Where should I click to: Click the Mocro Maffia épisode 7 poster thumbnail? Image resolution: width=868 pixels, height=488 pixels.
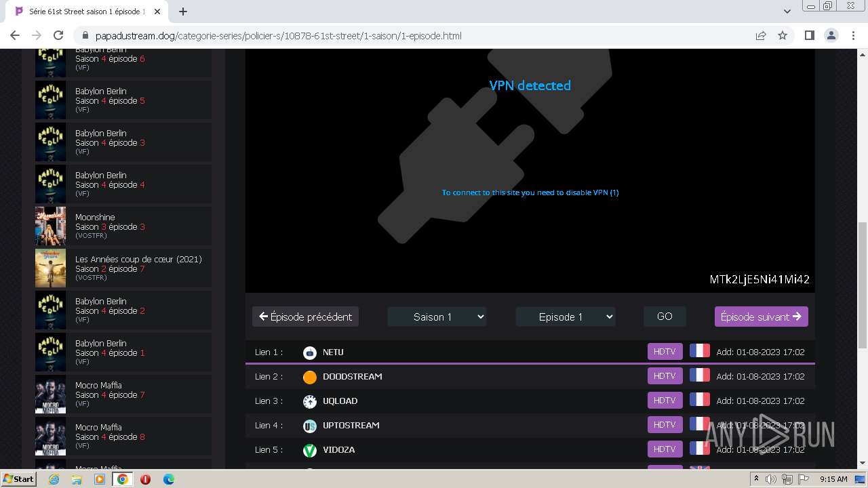[51, 394]
